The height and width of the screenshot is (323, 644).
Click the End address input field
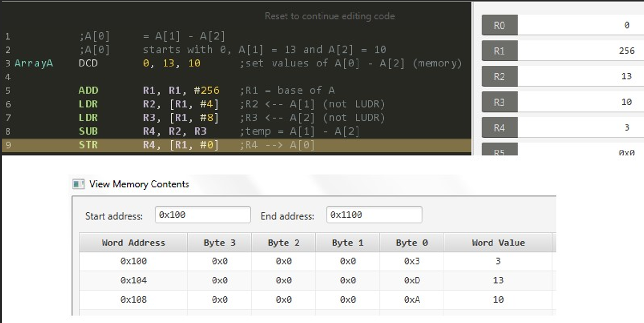pos(374,215)
